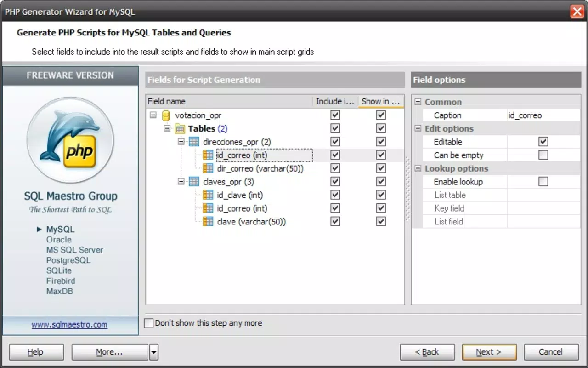588x368 pixels.
Task: Uncheck Show in grid for clave field
Action: click(381, 222)
